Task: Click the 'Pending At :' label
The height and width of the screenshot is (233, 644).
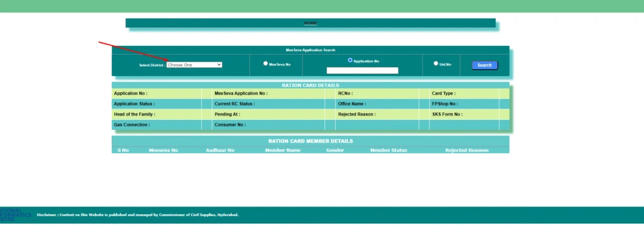Action: [x=227, y=114]
